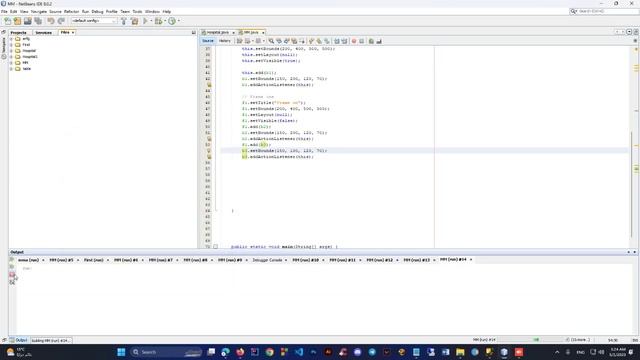Viewport: 640px width, 360px height.
Task: Click editor Shift Line Left icon
Action: [337, 41]
